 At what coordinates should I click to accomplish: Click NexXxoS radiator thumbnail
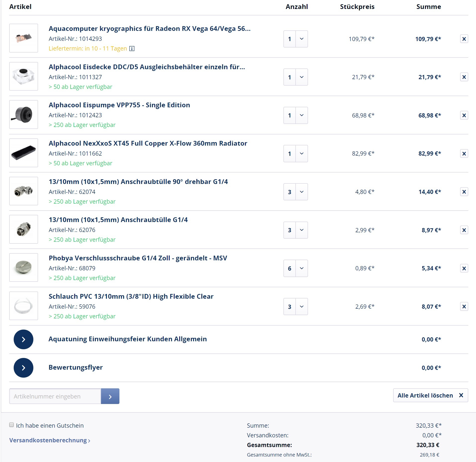pyautogui.click(x=24, y=153)
